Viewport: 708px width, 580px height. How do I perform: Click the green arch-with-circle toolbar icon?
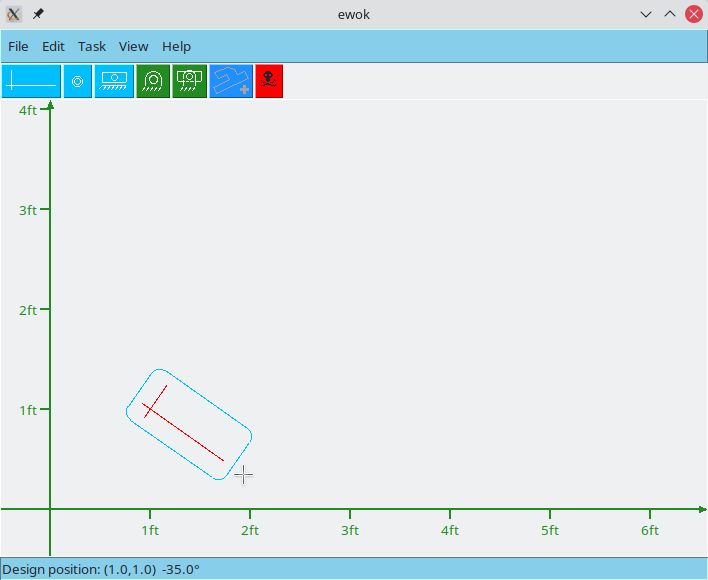click(153, 81)
